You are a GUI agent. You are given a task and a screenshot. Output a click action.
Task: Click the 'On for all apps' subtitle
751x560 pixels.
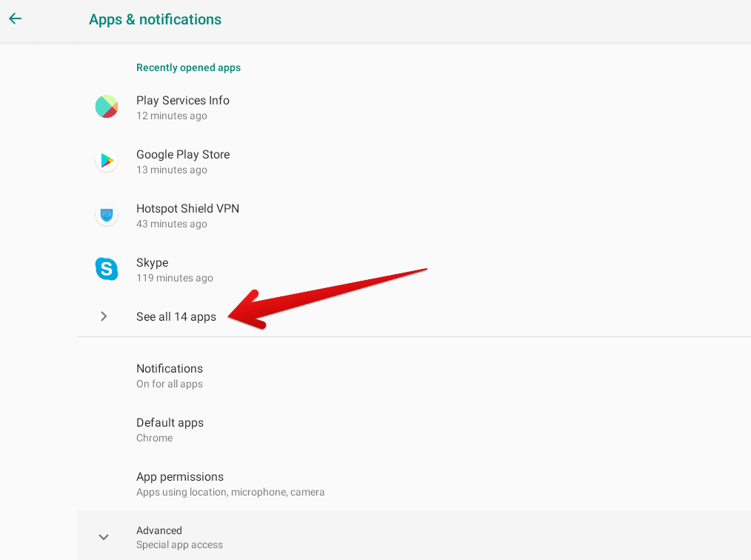tap(170, 384)
